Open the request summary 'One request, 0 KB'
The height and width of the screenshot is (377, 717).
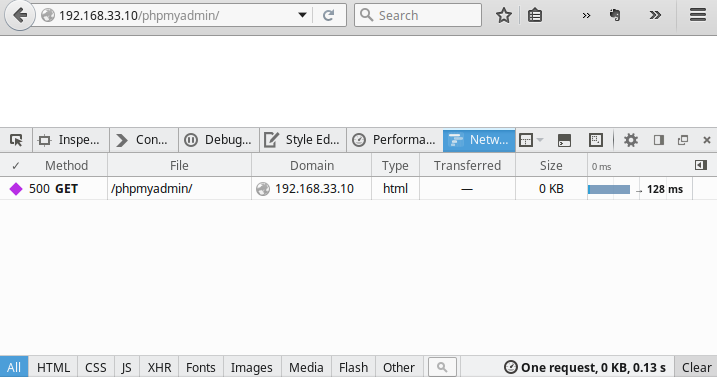(x=585, y=367)
